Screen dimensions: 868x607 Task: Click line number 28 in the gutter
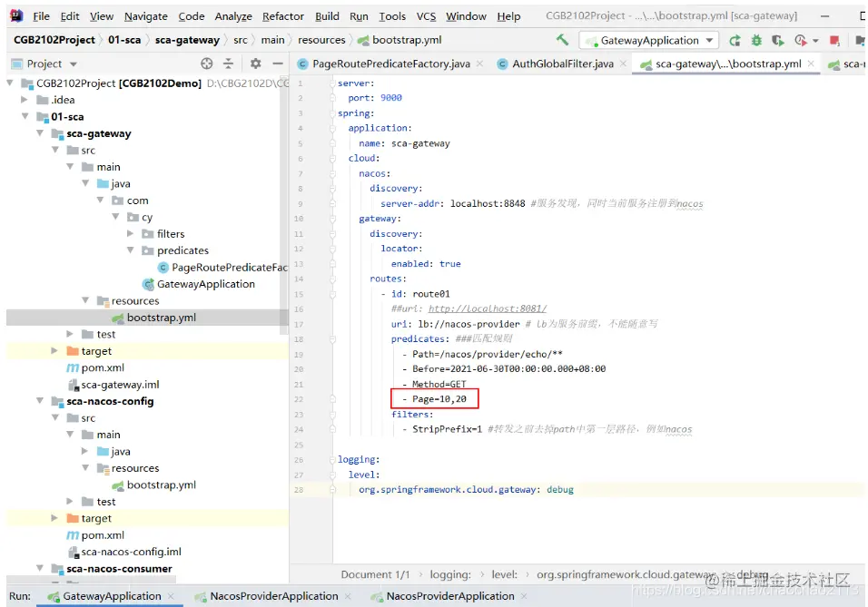point(299,490)
